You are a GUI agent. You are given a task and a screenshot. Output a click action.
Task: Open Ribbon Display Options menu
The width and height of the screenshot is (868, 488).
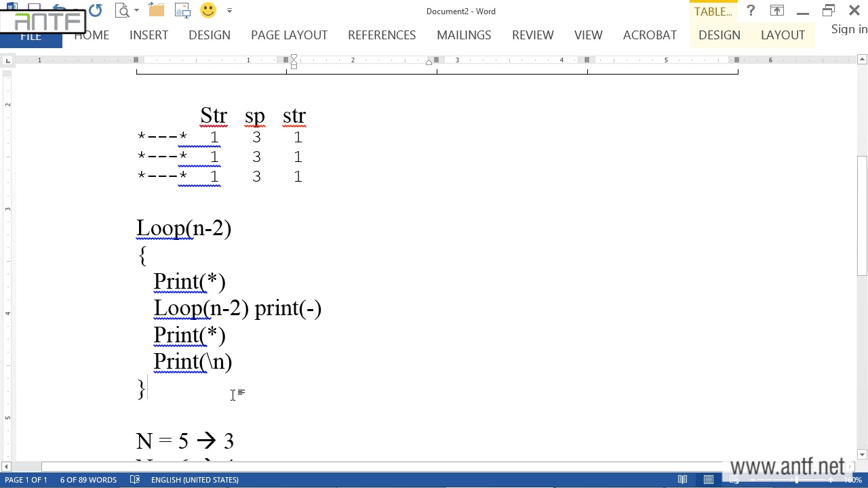[x=776, y=11]
